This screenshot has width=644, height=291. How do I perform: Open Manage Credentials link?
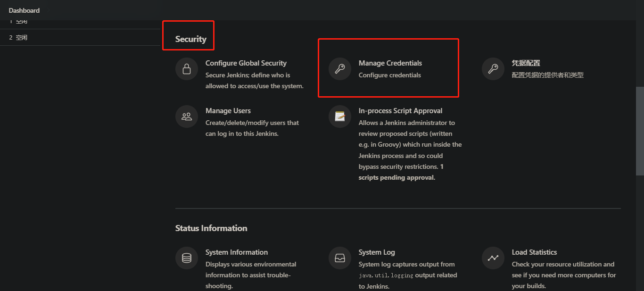pyautogui.click(x=390, y=63)
